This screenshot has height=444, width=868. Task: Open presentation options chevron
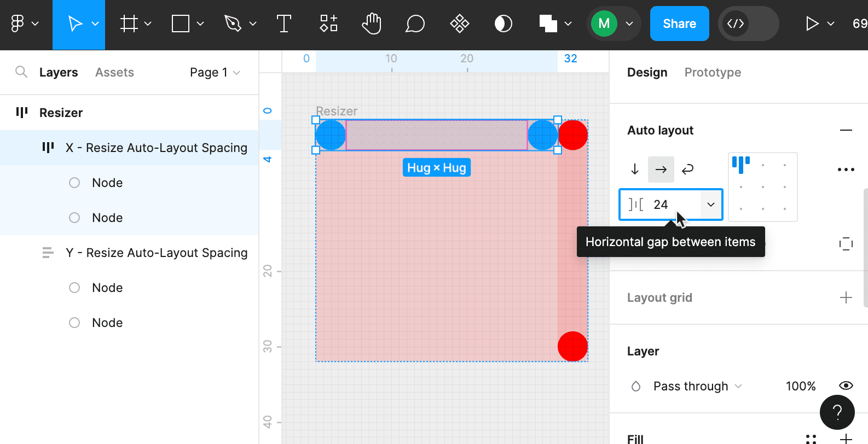coord(831,24)
